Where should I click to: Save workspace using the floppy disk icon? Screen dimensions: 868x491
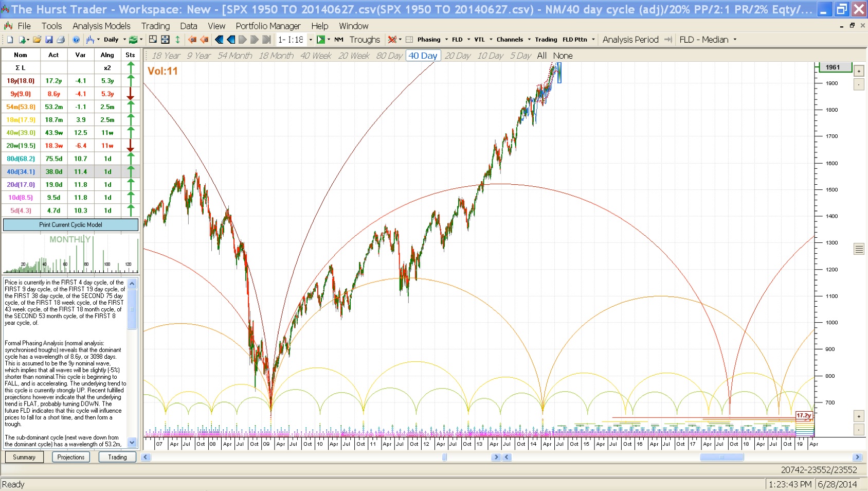click(49, 40)
